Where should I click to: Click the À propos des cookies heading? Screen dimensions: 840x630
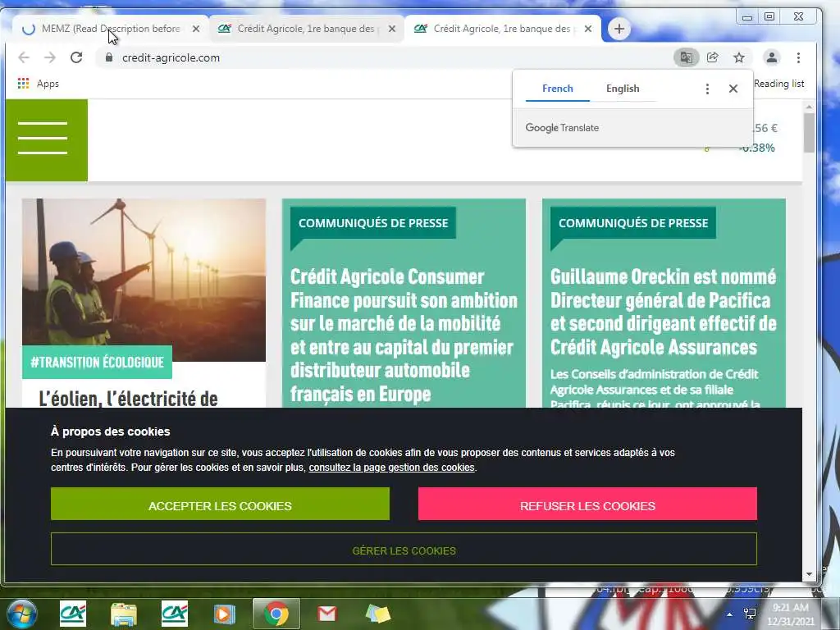coord(111,431)
